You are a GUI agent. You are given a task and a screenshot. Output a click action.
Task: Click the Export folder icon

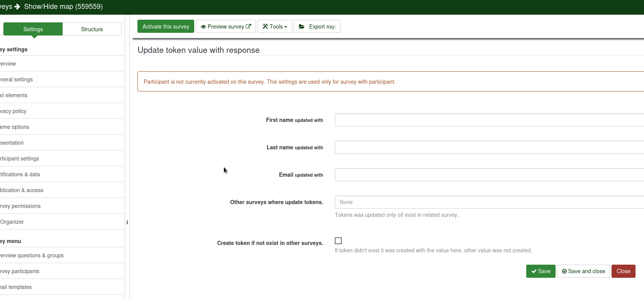[x=302, y=27]
